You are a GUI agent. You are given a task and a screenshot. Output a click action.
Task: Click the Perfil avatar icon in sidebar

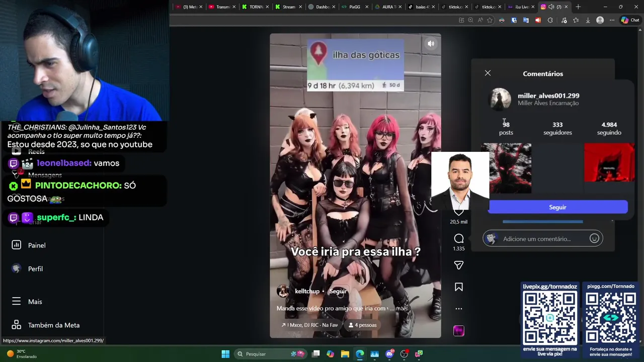click(x=16, y=268)
